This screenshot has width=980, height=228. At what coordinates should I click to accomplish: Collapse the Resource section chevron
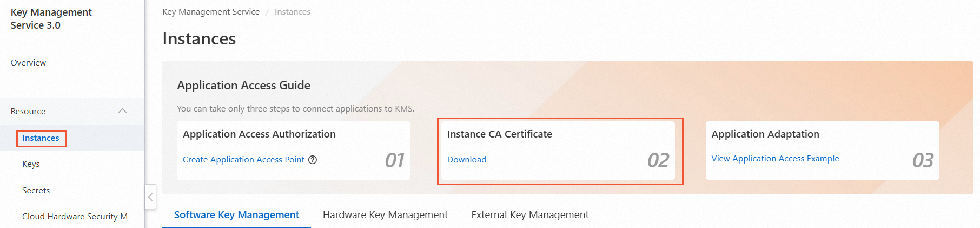coord(122,111)
